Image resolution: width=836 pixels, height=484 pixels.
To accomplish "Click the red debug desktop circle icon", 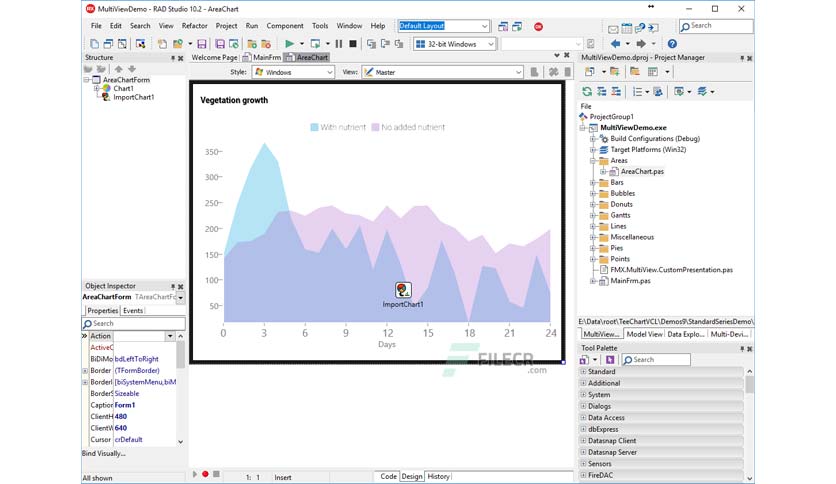I will [x=538, y=26].
